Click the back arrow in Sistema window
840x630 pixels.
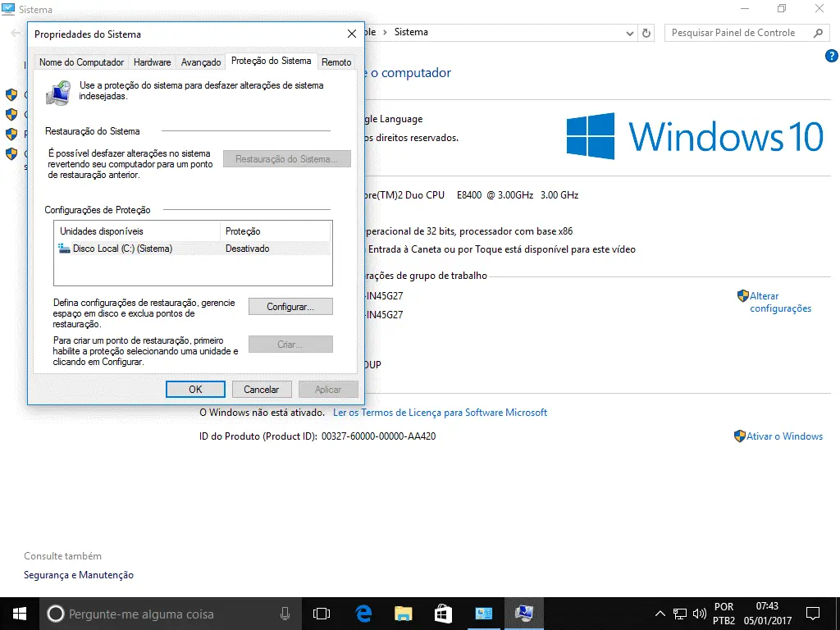click(x=16, y=33)
